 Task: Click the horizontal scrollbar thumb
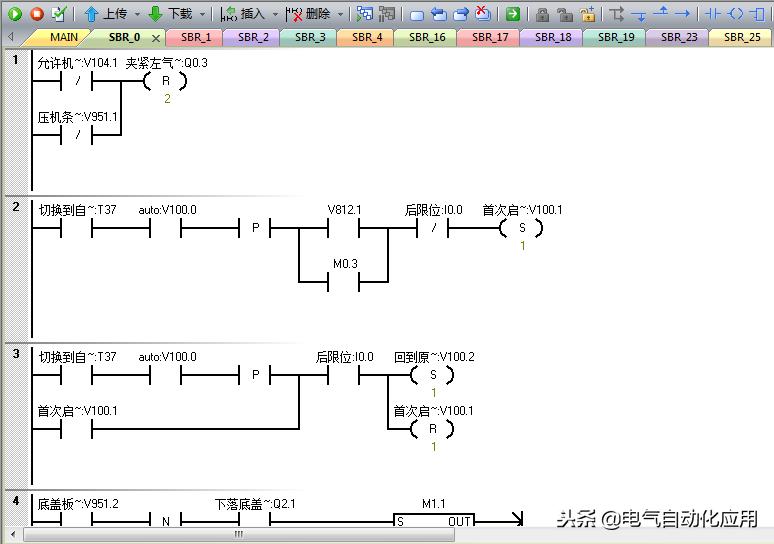pyautogui.click(x=239, y=534)
